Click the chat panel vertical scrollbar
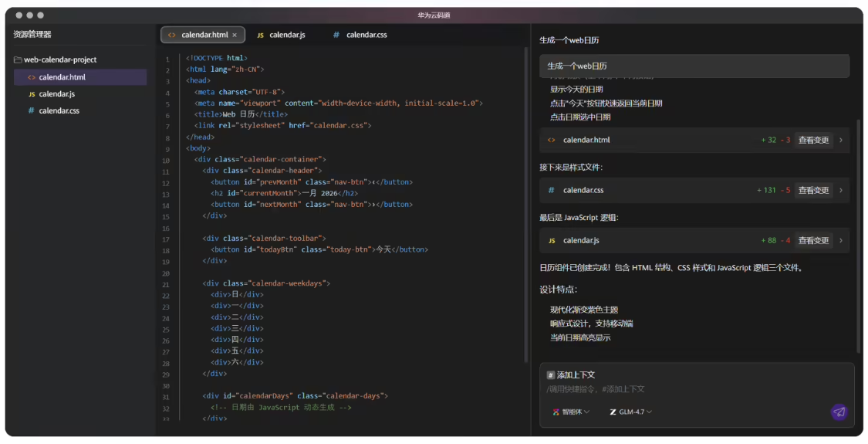The height and width of the screenshot is (444, 868). pyautogui.click(x=859, y=236)
